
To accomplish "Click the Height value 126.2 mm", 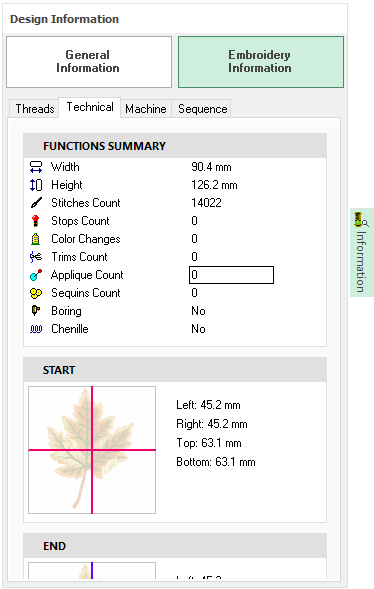I will [x=214, y=185].
